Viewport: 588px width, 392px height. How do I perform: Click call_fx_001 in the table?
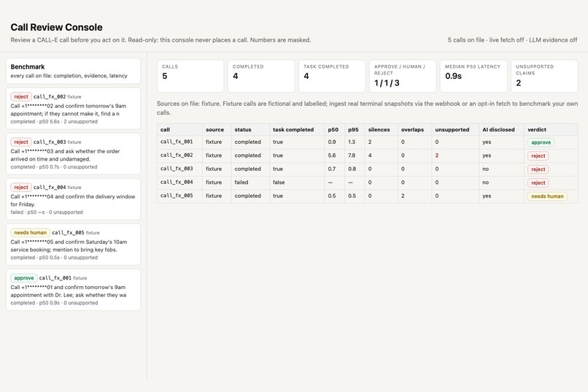coord(177,142)
